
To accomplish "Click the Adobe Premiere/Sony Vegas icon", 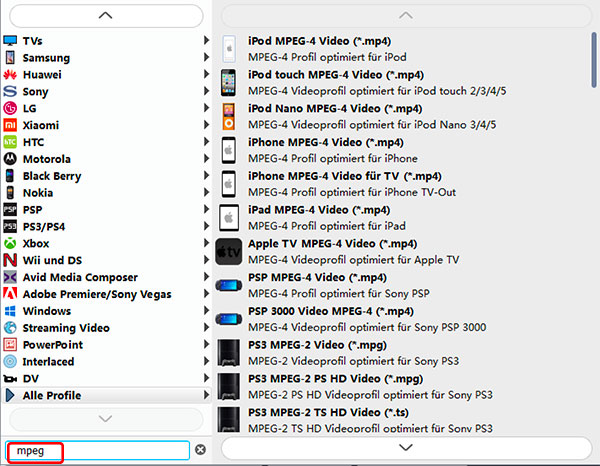I will point(10,293).
